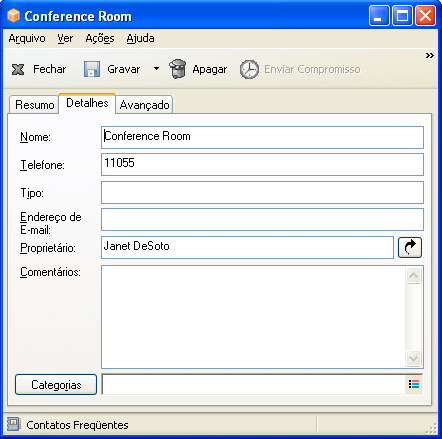Open the Ver menu
The image size is (442, 439).
65,38
